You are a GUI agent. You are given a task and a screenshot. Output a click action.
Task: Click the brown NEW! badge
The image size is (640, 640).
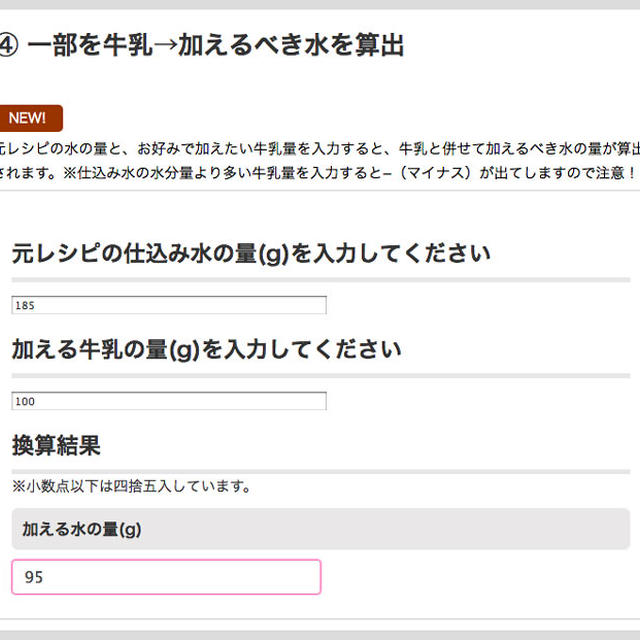click(31, 118)
